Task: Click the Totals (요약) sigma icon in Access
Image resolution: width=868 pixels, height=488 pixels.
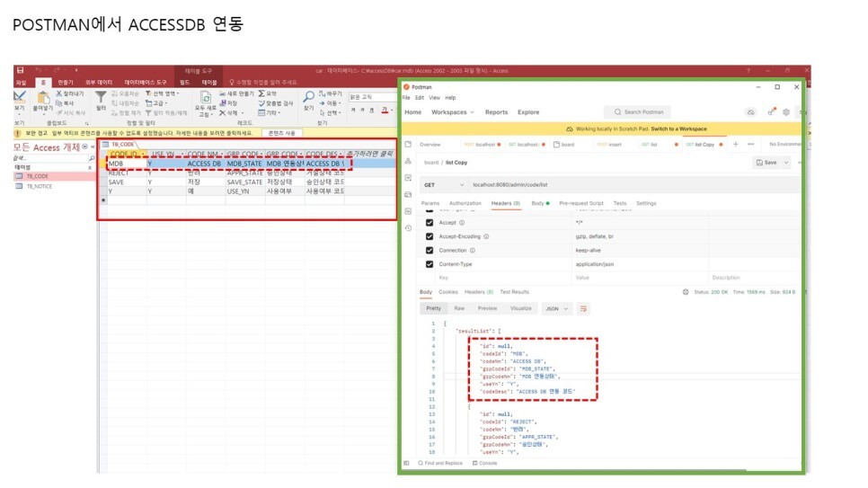Action: pos(261,93)
